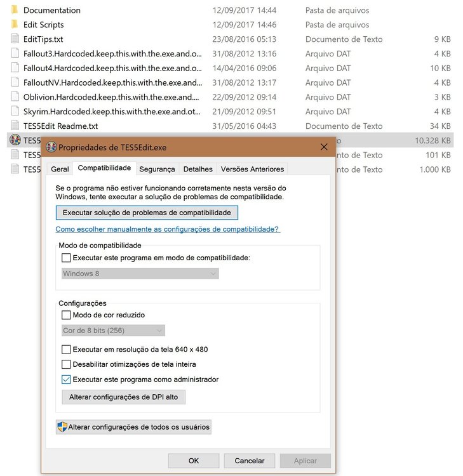
Task: Confirm with the OK button
Action: click(x=194, y=461)
